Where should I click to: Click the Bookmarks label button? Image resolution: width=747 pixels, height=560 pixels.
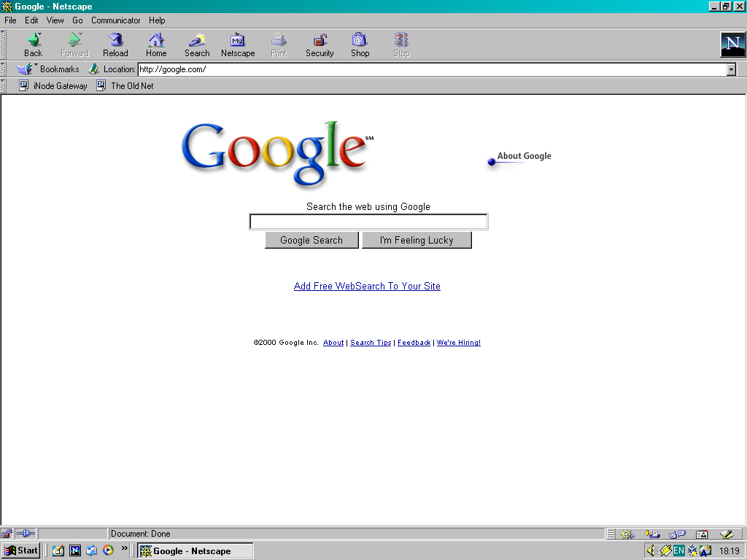point(60,69)
